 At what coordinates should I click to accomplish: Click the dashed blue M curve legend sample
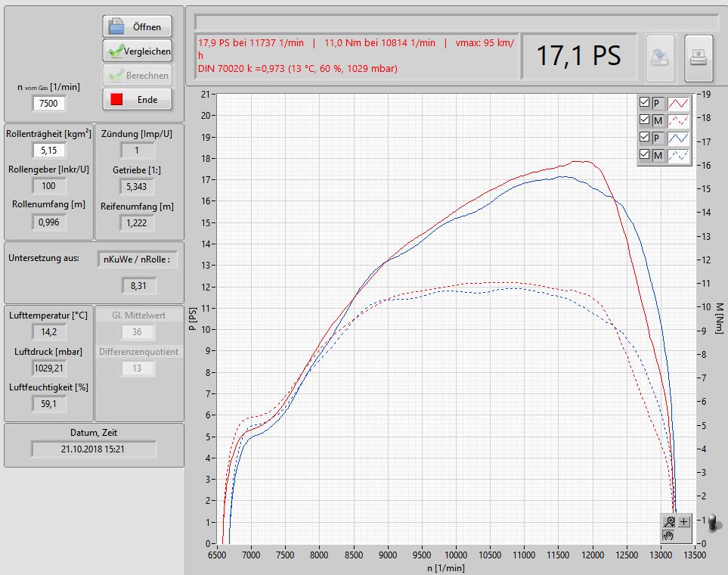(678, 155)
